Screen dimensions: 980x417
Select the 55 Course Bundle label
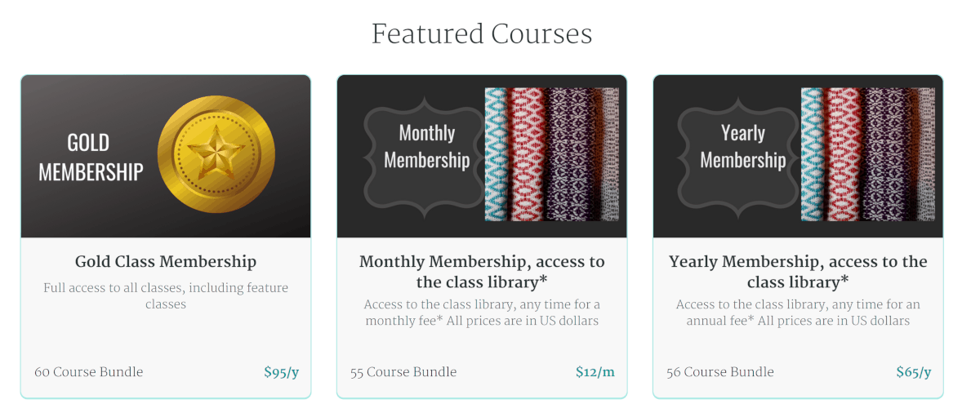[x=403, y=372]
